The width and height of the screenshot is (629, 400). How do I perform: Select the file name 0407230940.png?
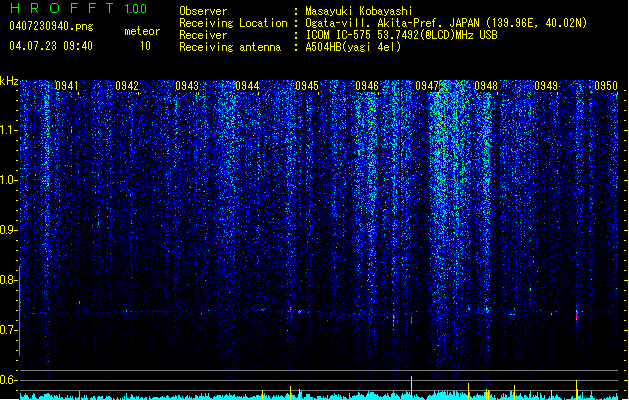click(51, 26)
